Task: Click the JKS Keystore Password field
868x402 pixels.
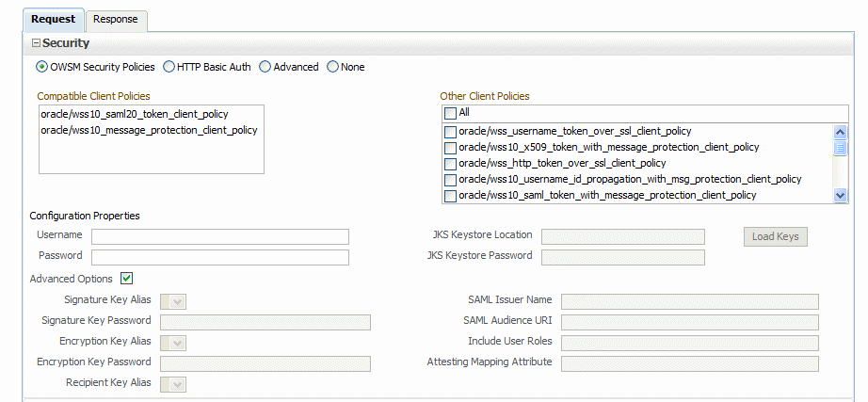Action: (x=623, y=257)
